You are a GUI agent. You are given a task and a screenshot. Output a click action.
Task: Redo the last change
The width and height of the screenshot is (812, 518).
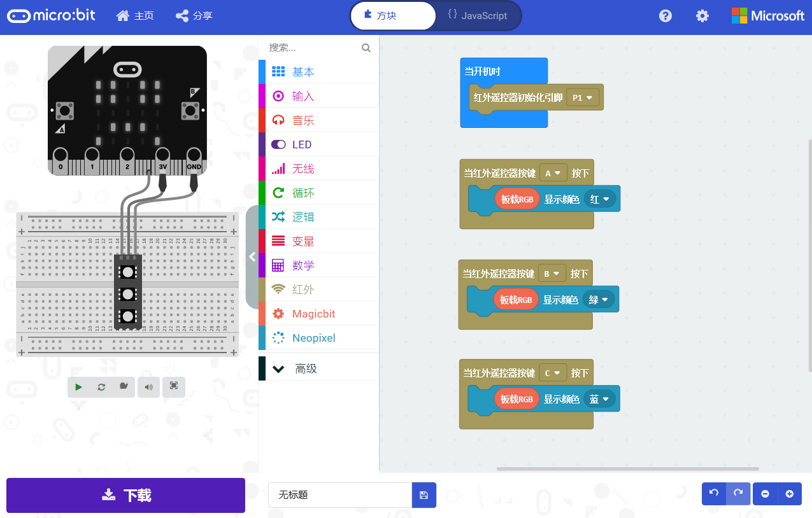[738, 493]
